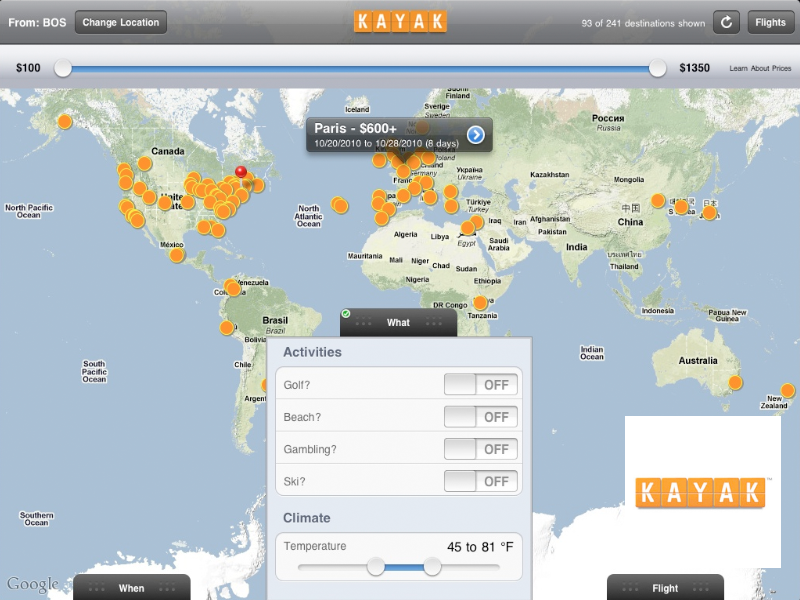Toggle the Golf activity switch

(x=481, y=385)
